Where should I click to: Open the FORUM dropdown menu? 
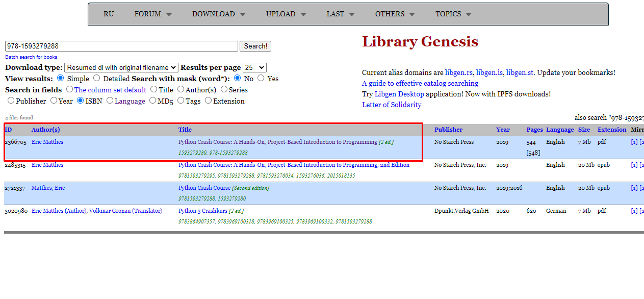tap(153, 14)
